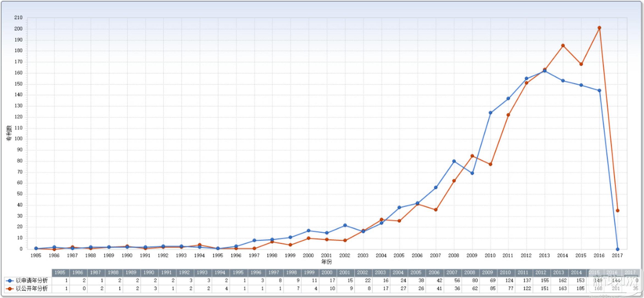Click the 2005 label on the x-axis

pos(399,256)
